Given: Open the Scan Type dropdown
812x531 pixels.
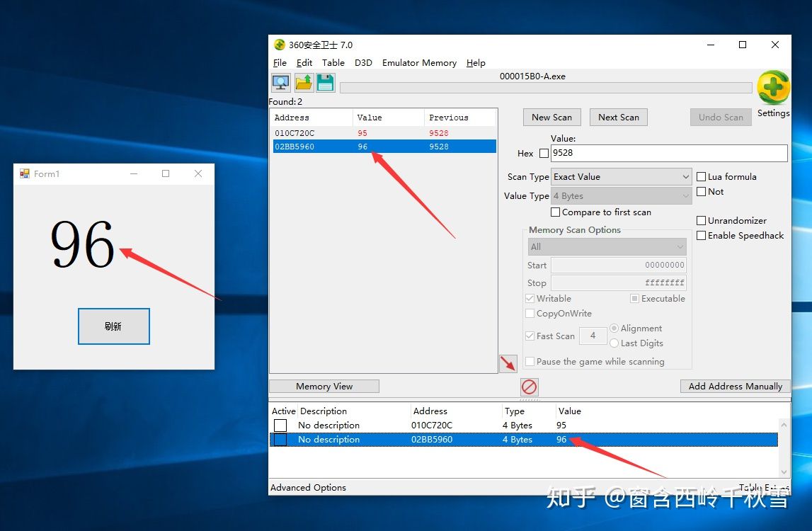Looking at the screenshot, I should click(622, 177).
